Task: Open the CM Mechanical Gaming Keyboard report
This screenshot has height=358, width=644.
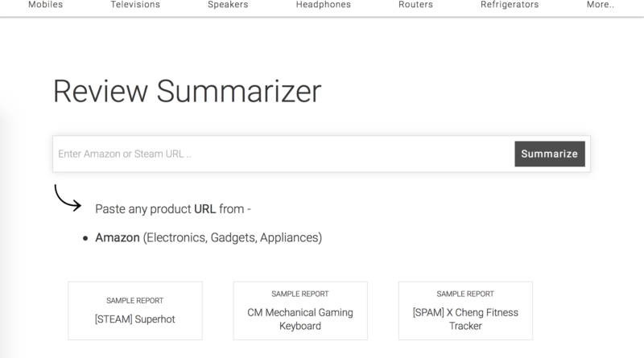Action: coord(300,311)
